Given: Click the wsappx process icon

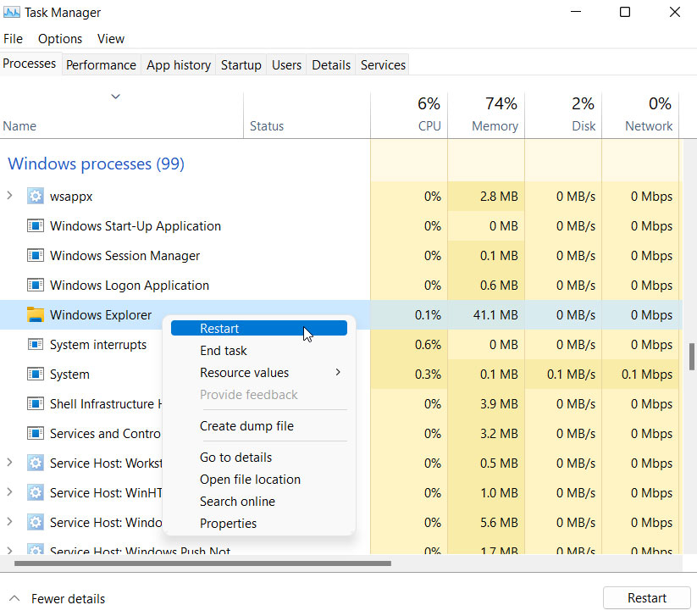Looking at the screenshot, I should pos(35,196).
